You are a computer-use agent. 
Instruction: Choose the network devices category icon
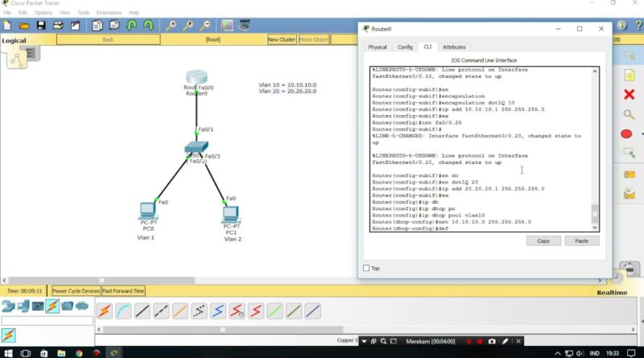8,307
